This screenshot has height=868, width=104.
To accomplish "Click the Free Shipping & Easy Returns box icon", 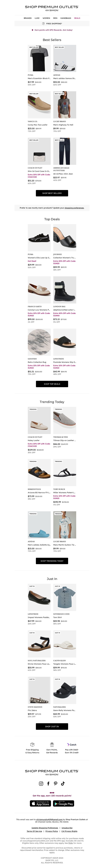I will 32,744.
